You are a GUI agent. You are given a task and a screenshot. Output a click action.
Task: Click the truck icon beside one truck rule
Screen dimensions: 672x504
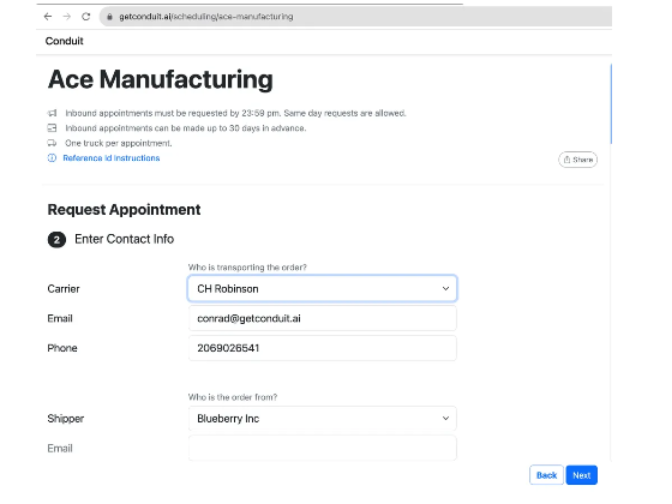pos(52,143)
